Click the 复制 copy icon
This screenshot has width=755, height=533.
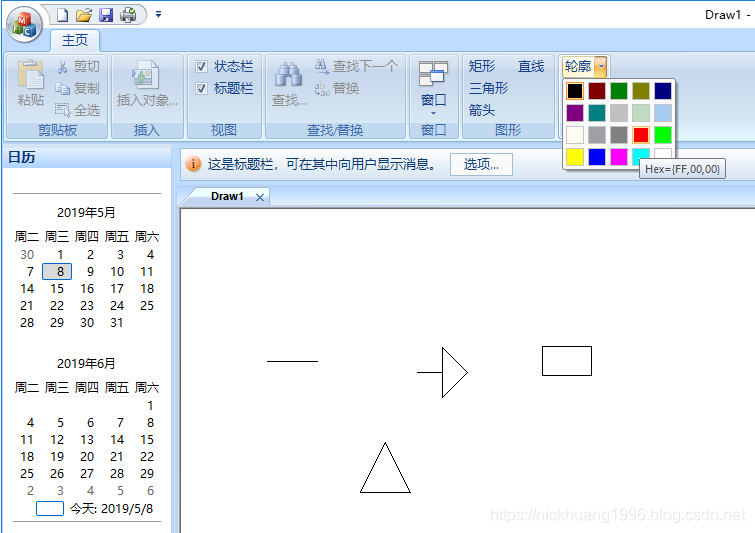pyautogui.click(x=63, y=89)
